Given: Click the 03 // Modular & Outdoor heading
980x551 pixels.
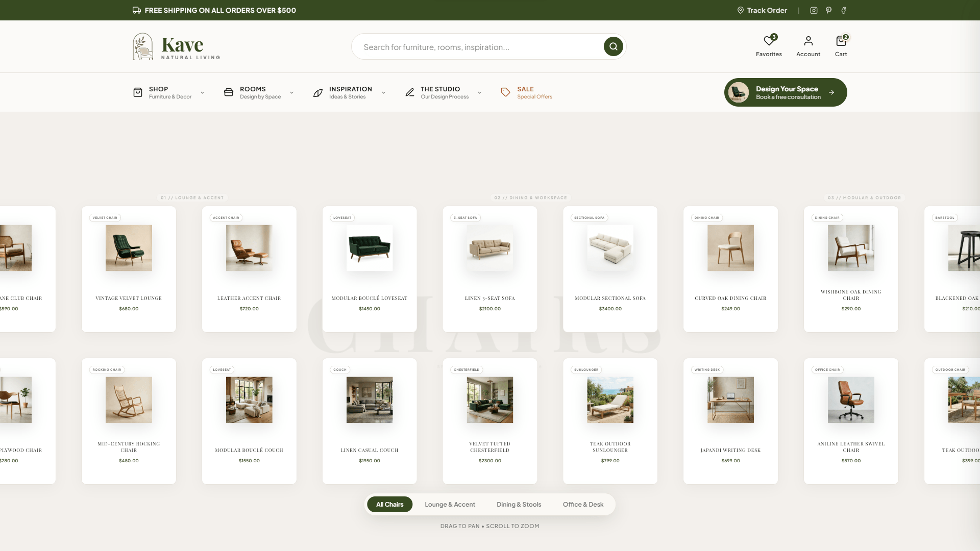Looking at the screenshot, I should [x=864, y=198].
